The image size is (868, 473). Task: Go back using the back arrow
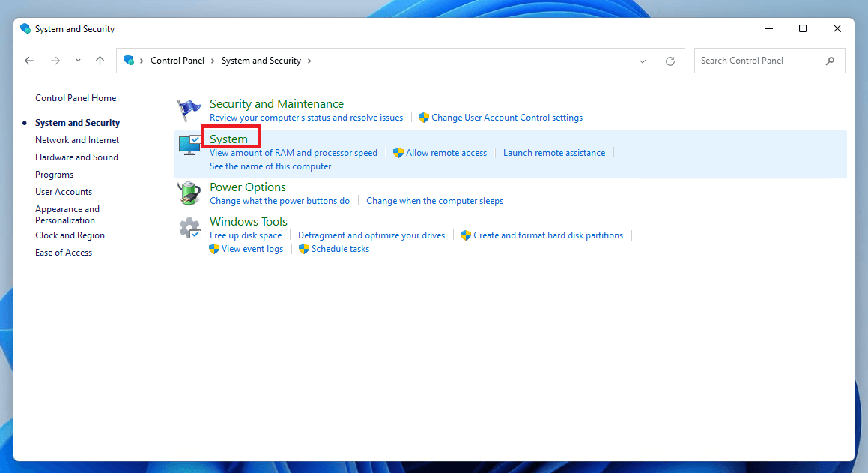(29, 61)
